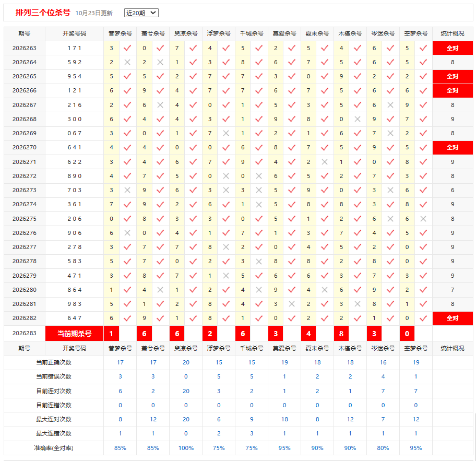Viewport: 476px width, 461px height.
Task: Click the 最大连错次数 row label
Action: pos(54,433)
